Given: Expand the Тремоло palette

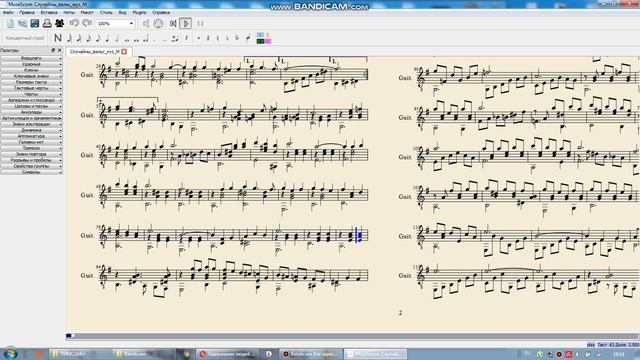Looking at the screenshot, I should tap(31, 148).
